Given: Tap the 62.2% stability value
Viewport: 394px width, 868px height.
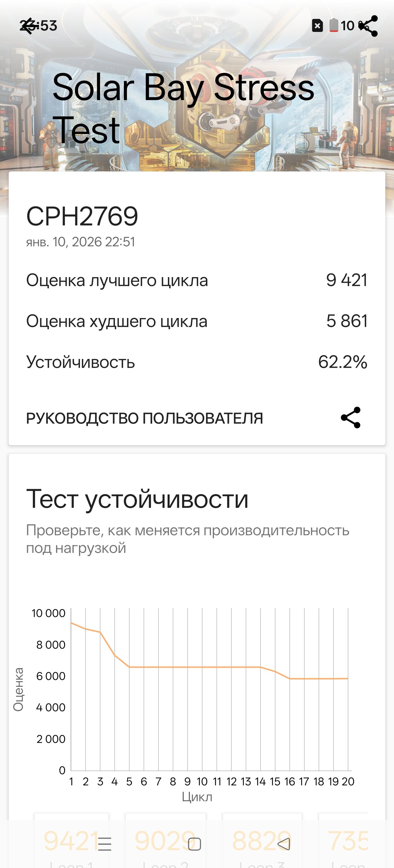Looking at the screenshot, I should [x=343, y=362].
